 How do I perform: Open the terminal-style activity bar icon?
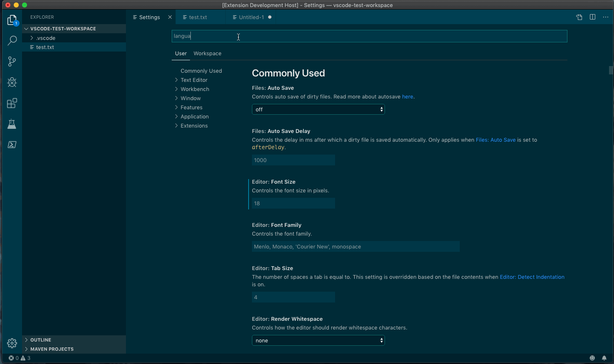pyautogui.click(x=12, y=145)
